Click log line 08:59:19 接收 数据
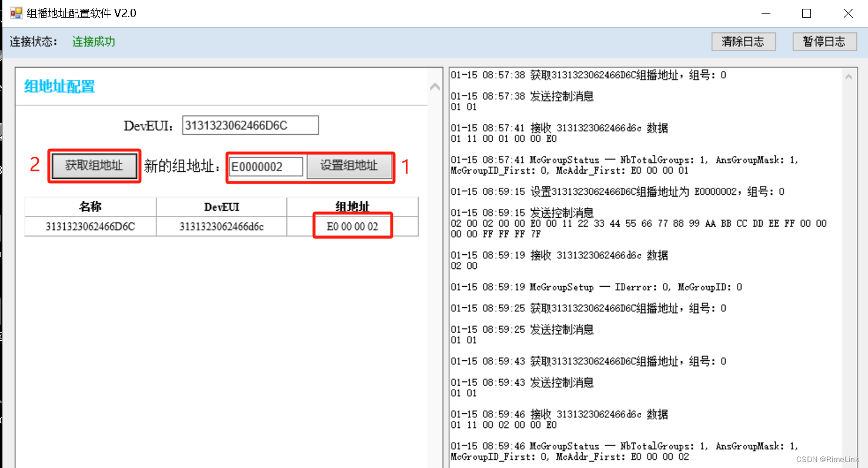This screenshot has width=868, height=468. click(559, 255)
